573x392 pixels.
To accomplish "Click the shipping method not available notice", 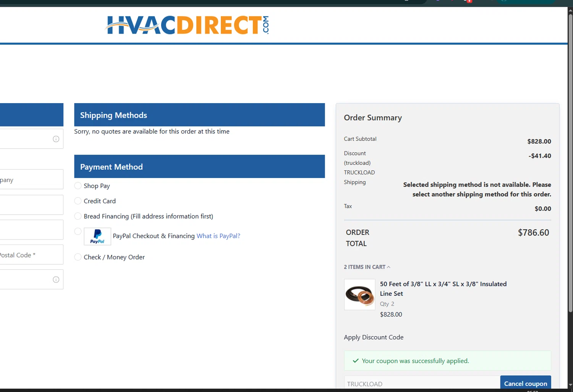I will [477, 190].
